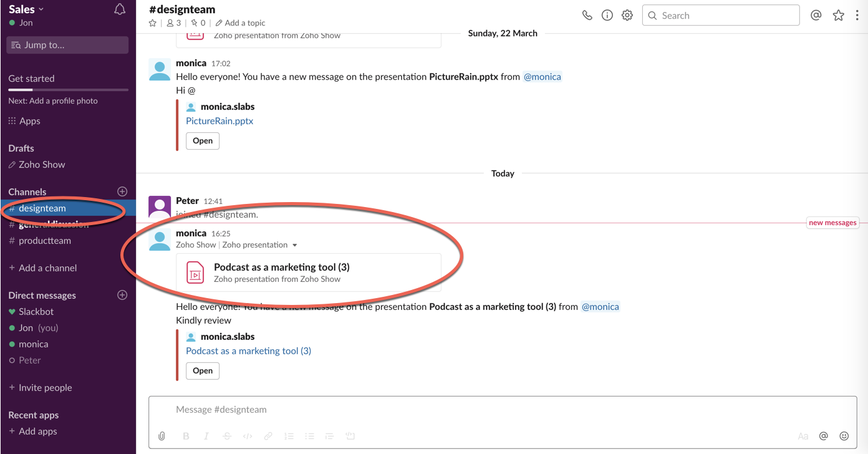Open starred items in top bar
The image size is (868, 454).
[x=838, y=16]
